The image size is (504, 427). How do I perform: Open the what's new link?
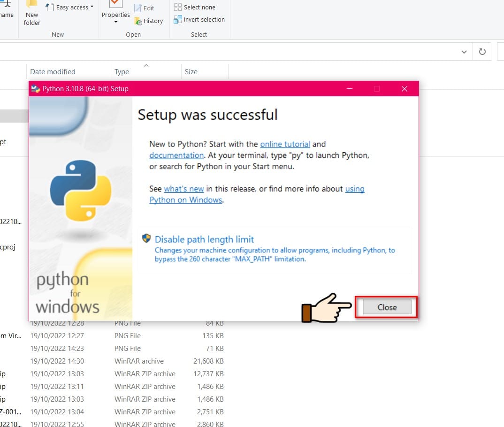[x=183, y=189]
